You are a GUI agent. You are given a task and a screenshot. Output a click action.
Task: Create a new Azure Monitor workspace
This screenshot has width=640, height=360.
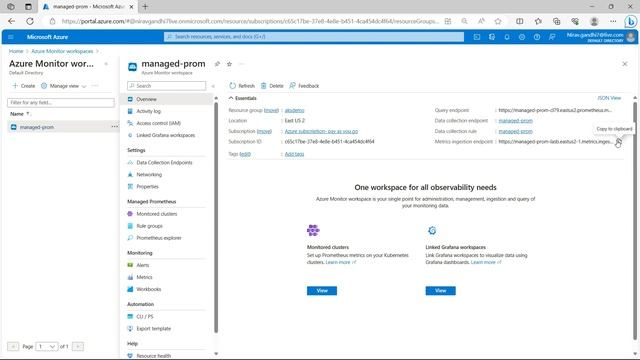24,86
